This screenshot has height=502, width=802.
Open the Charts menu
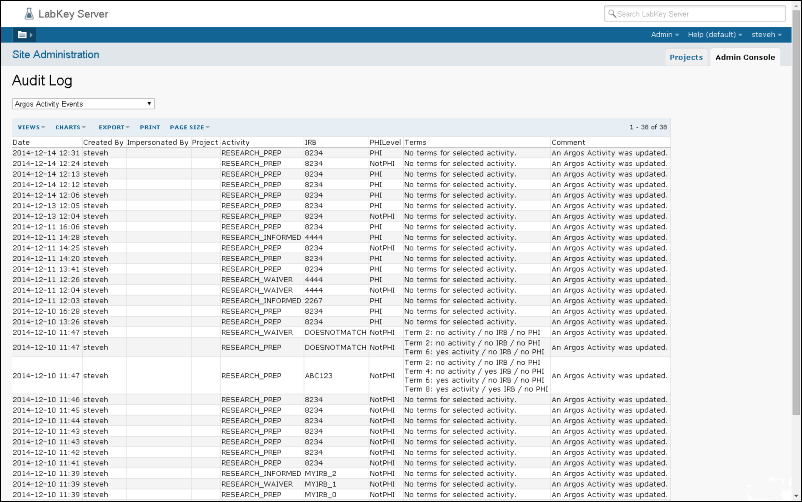[x=71, y=127]
